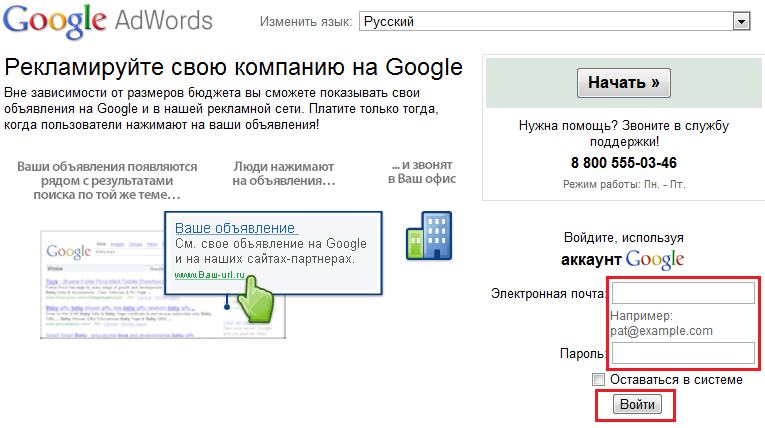765x428 pixels.
Task: Click the heading Рекламируйте свою компанию на Google
Action: (234, 67)
